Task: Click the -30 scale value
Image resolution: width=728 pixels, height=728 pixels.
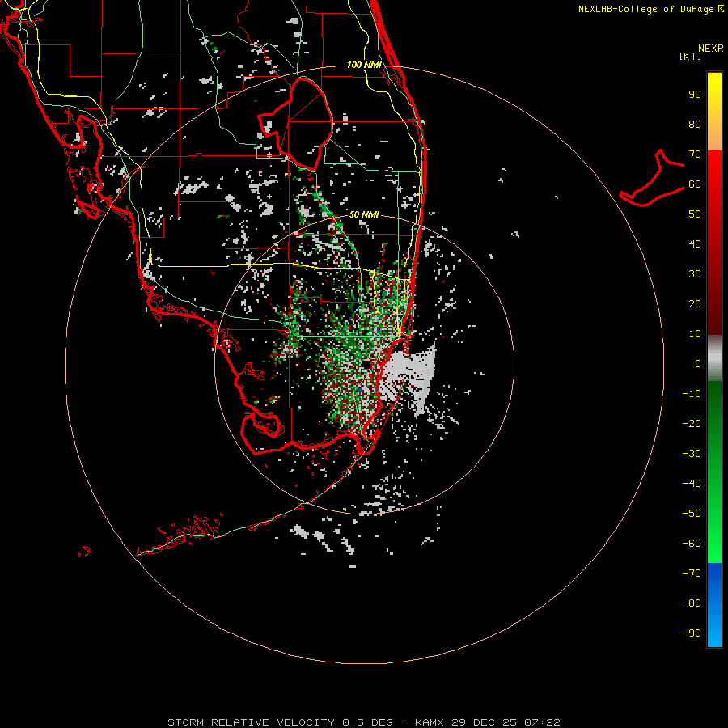Action: [692, 454]
